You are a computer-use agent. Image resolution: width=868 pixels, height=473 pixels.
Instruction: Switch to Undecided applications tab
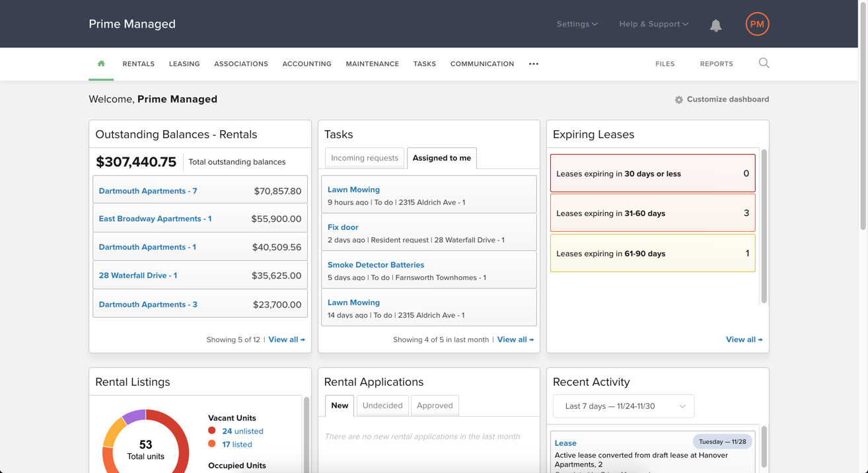coord(382,406)
